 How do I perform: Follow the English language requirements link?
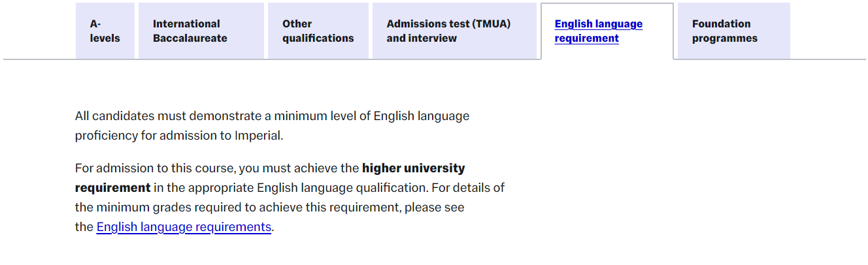pyautogui.click(x=184, y=227)
